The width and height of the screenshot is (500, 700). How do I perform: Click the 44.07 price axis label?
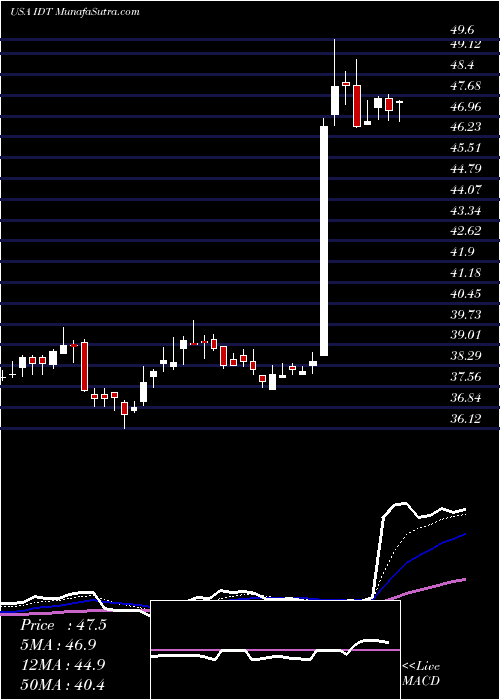(x=466, y=189)
